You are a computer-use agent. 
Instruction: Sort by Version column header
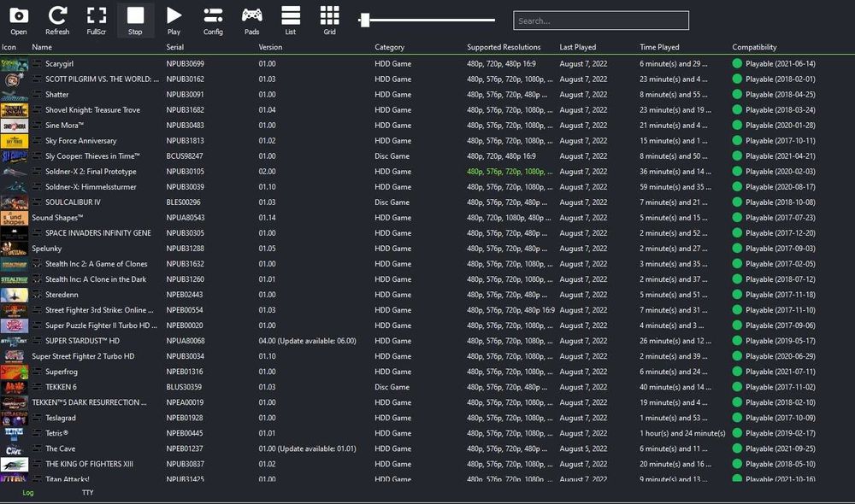[270, 47]
